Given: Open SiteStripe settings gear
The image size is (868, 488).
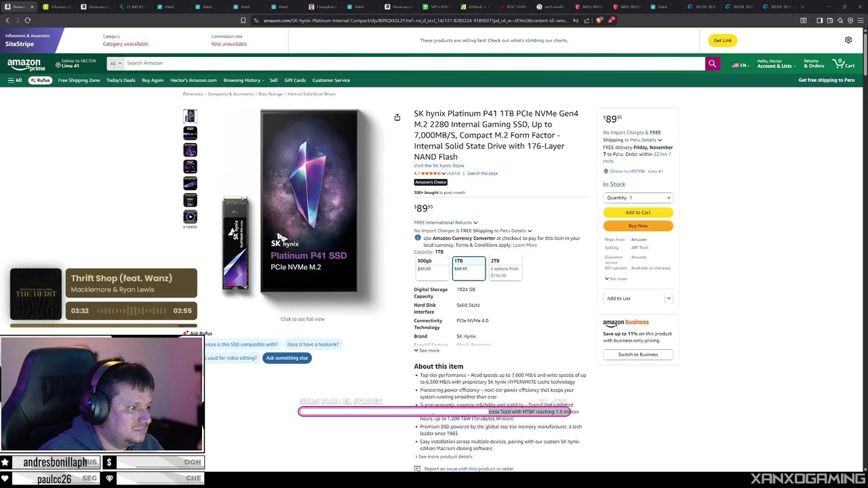Looking at the screenshot, I should coord(848,40).
